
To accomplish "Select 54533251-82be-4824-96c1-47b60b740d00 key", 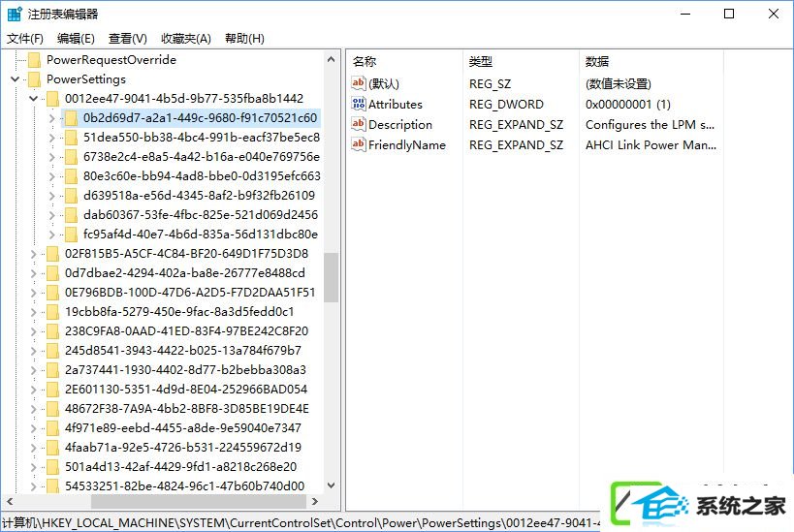I will 184,486.
